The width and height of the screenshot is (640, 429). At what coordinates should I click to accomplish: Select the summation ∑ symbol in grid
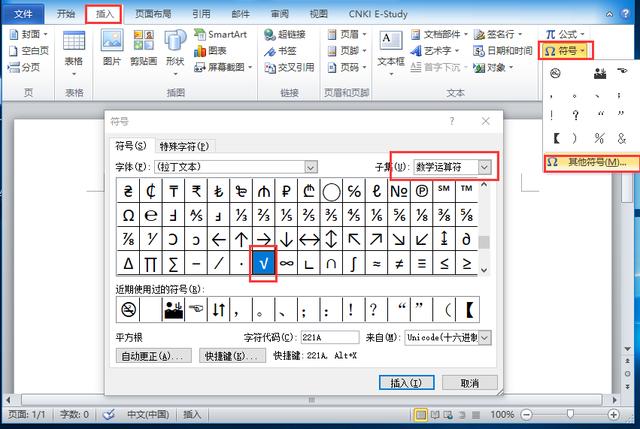[x=173, y=264]
